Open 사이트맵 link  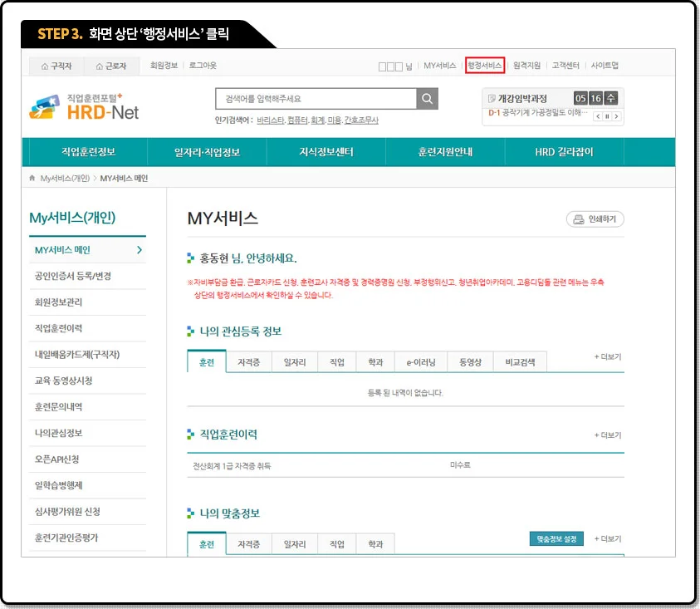pyautogui.click(x=605, y=66)
